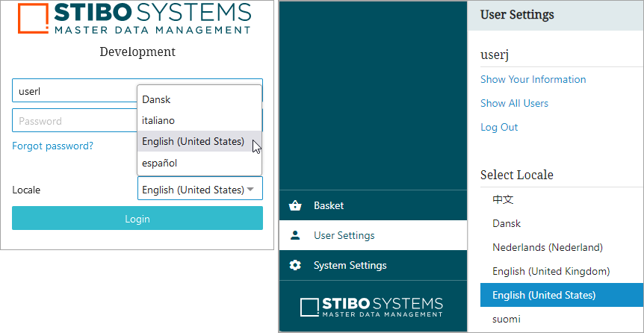This screenshot has width=644, height=333.
Task: Open the Basket menu item
Action: point(374,205)
